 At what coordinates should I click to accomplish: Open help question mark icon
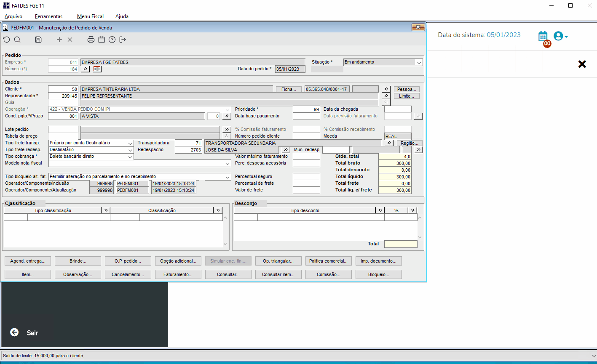112,40
